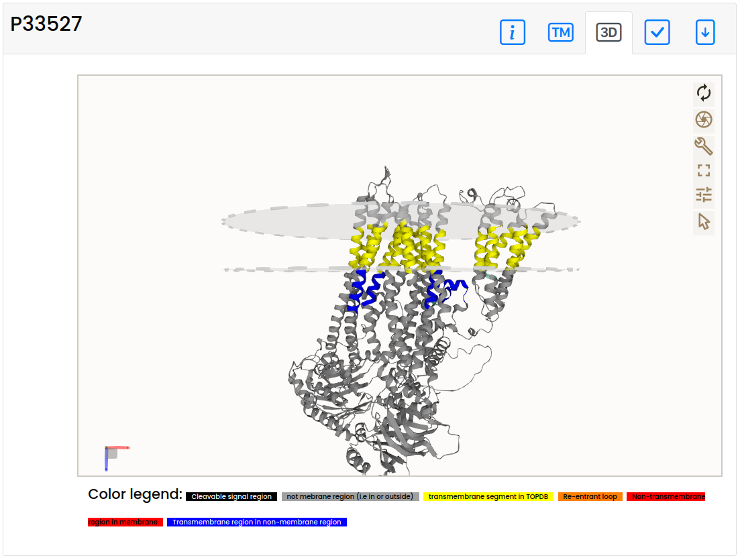740x560 pixels.
Task: Open the sliders control panel icon
Action: [x=703, y=195]
